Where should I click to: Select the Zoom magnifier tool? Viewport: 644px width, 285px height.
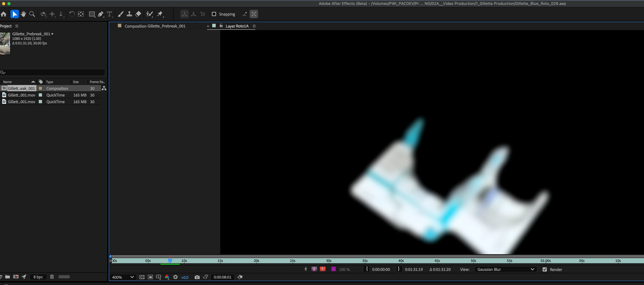(32, 14)
